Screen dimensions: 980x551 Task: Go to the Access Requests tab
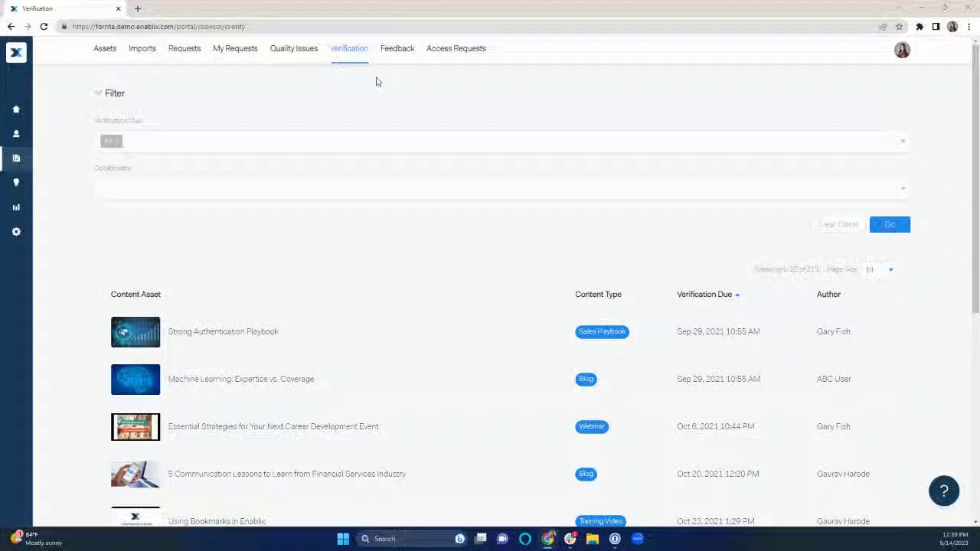click(456, 48)
